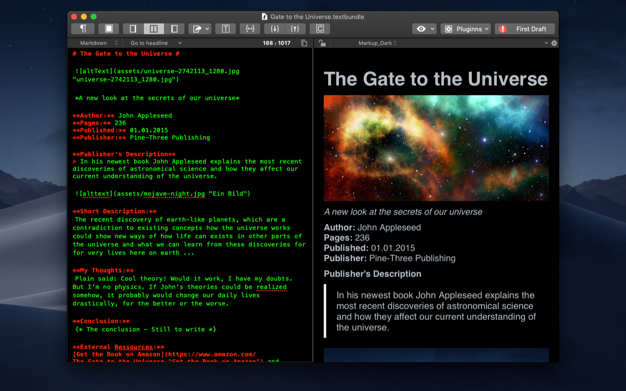This screenshot has width=626, height=391.
Task: Click the preview italic subtitle A new look
Action: pyautogui.click(x=403, y=212)
